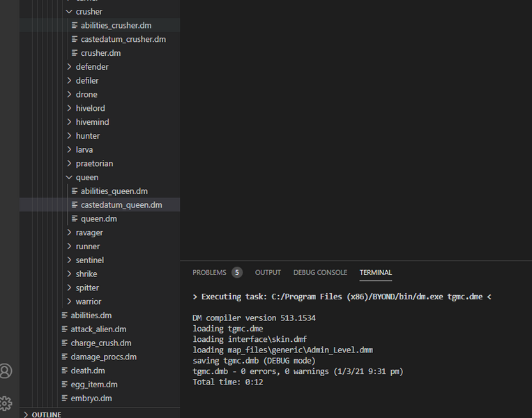Click the file icon beside crusher.dm

click(x=75, y=53)
